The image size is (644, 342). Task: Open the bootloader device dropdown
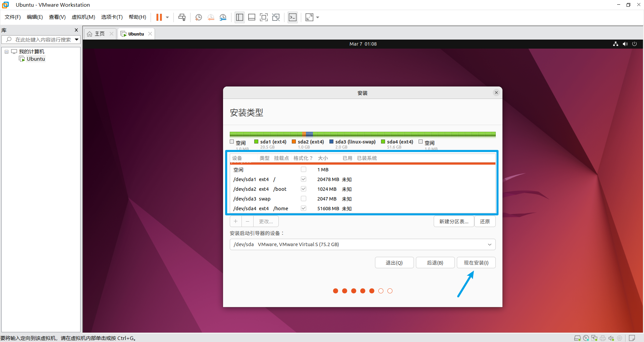pos(362,244)
